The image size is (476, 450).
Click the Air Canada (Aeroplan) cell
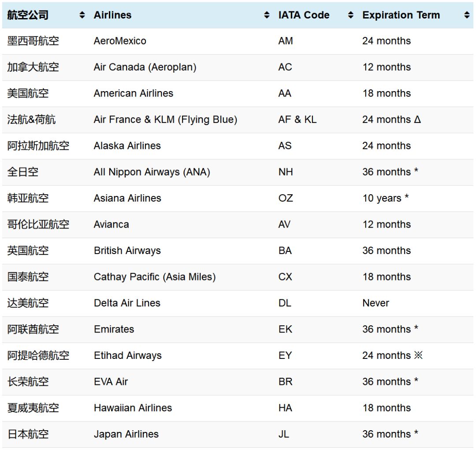(x=145, y=67)
